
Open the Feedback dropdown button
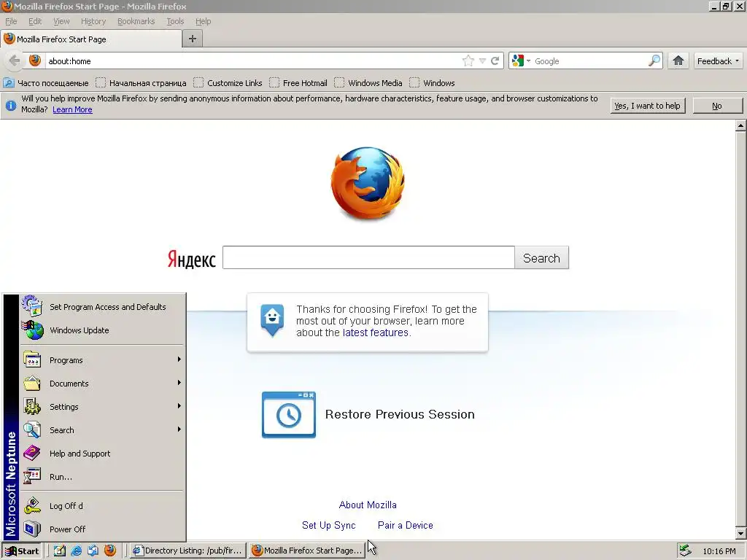(x=718, y=61)
